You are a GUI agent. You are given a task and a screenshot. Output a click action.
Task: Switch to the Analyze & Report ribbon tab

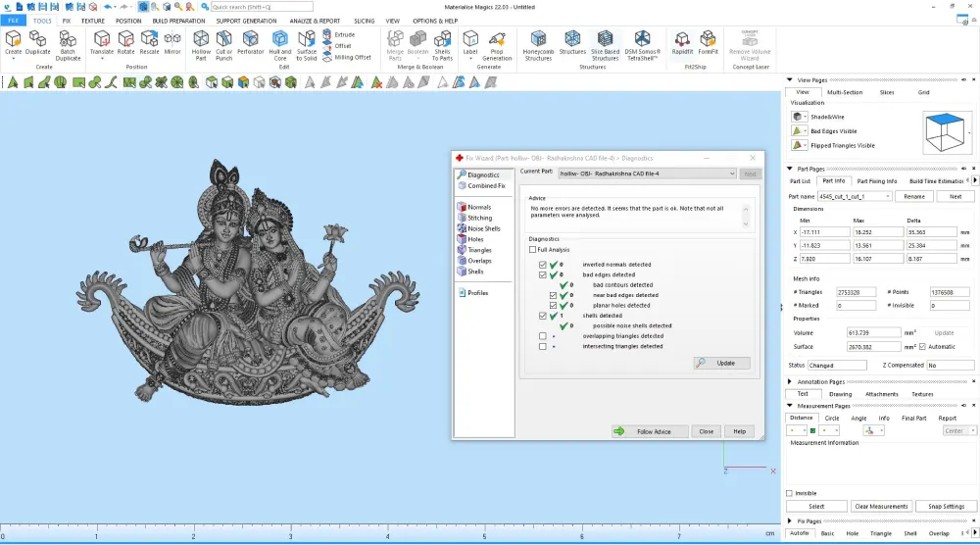tap(315, 21)
